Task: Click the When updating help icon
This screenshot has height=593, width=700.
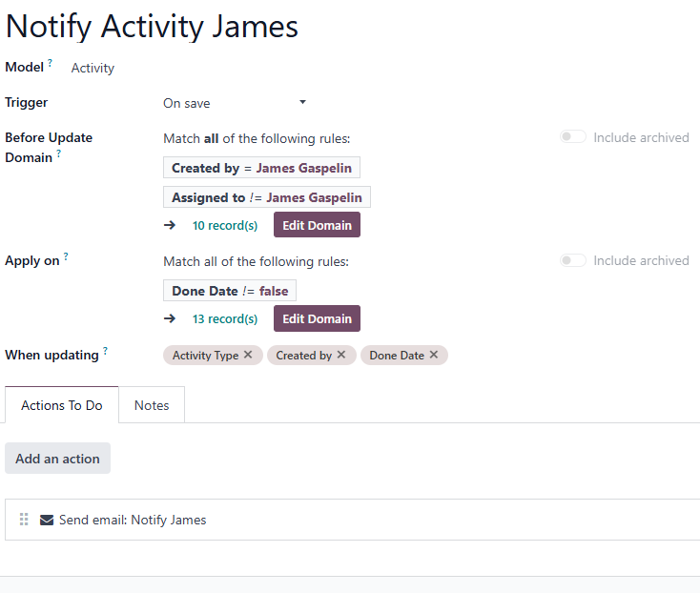Action: point(105,350)
